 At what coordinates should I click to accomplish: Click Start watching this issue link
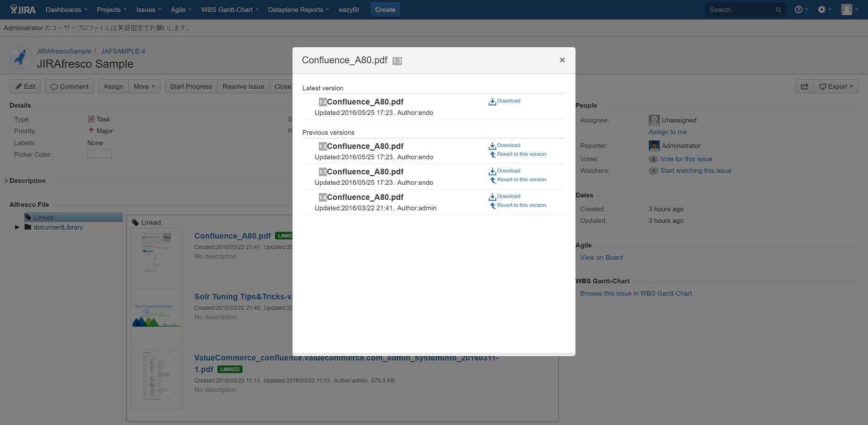pyautogui.click(x=696, y=170)
